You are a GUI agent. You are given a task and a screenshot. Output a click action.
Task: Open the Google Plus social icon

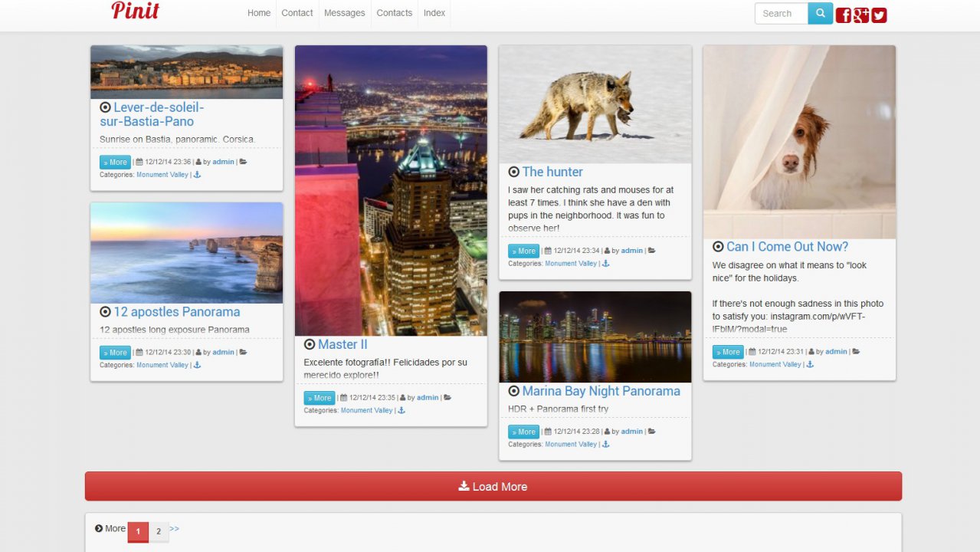tap(861, 15)
